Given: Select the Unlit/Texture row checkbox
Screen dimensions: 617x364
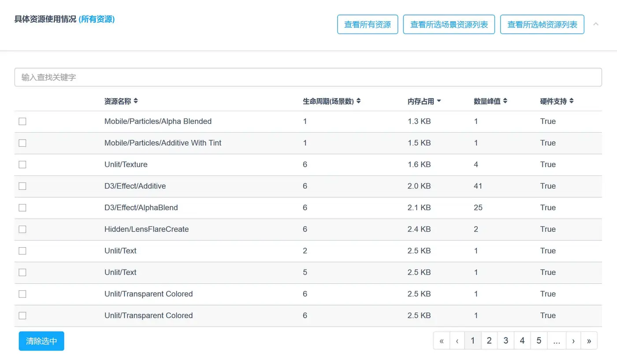Looking at the screenshot, I should pyautogui.click(x=22, y=164).
